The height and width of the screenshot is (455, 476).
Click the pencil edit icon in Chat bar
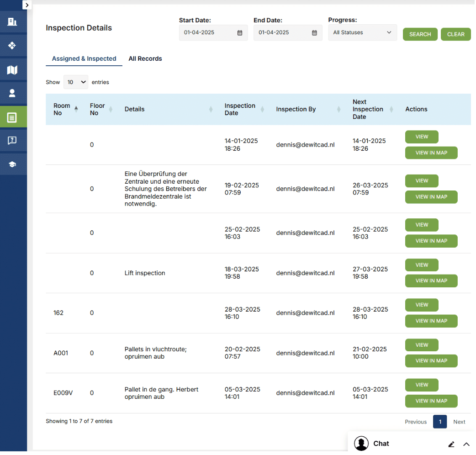click(x=451, y=444)
